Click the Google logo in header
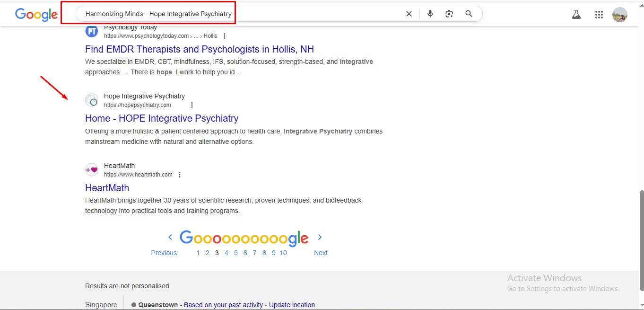Viewport: 644px width, 310px height. pyautogui.click(x=36, y=15)
